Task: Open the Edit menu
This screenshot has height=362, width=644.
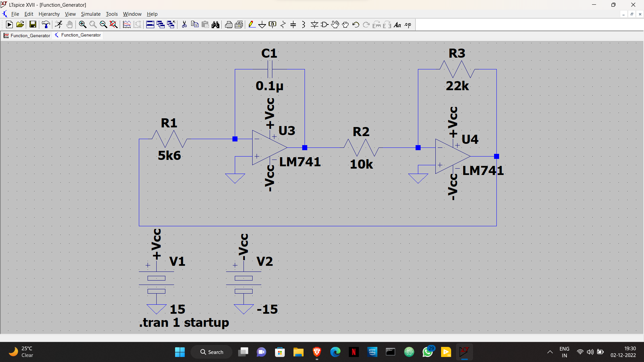Action: point(28,14)
